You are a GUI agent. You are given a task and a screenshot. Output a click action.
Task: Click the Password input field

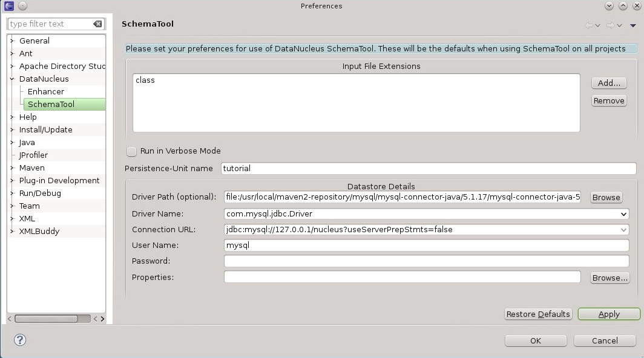(x=426, y=261)
